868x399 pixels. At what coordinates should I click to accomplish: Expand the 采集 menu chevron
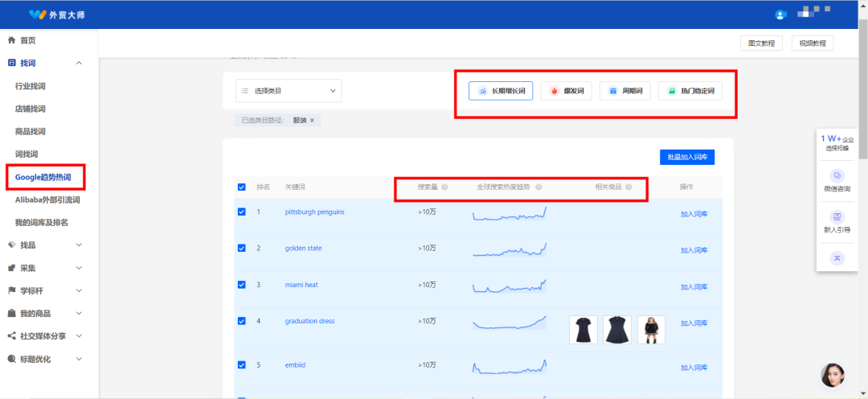coord(79,268)
